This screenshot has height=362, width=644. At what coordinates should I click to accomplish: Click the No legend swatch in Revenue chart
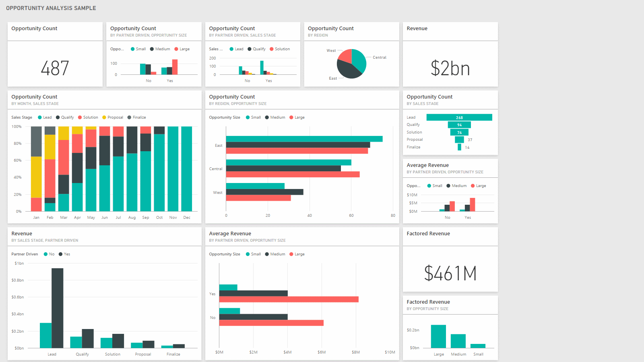pyautogui.click(x=45, y=254)
